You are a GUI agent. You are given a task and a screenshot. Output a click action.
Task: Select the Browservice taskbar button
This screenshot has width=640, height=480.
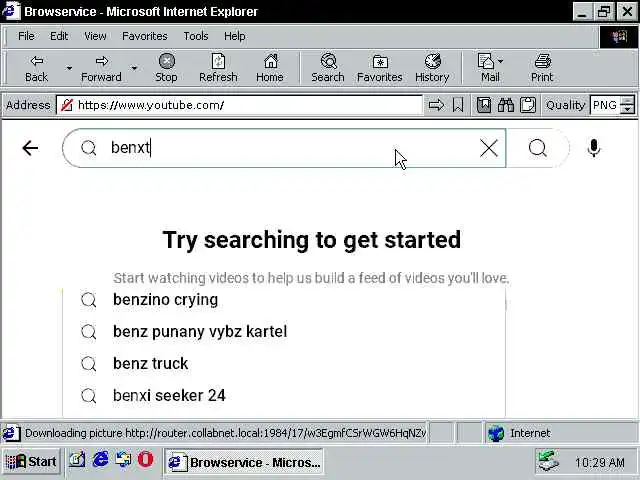point(244,462)
